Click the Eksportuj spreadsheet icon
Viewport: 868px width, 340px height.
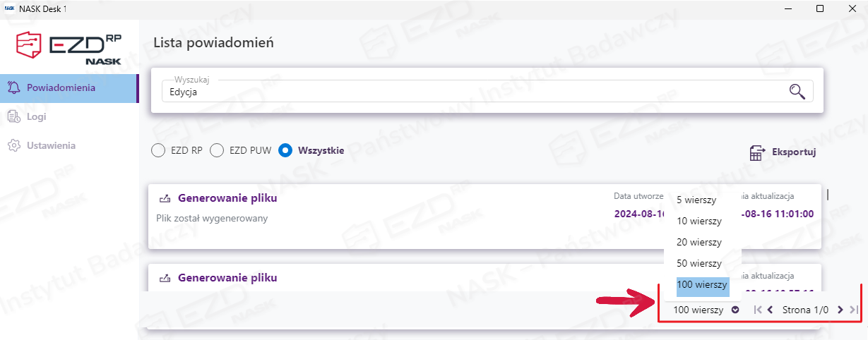pyautogui.click(x=757, y=152)
